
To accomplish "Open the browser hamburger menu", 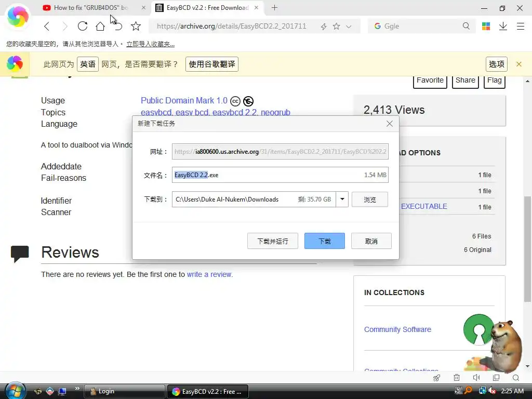I will coord(521,26).
